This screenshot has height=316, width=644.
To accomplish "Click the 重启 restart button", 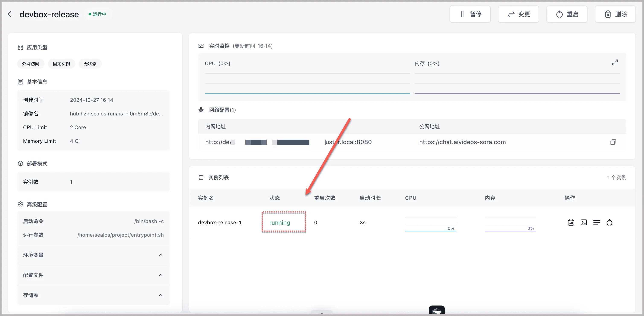I will tap(567, 14).
